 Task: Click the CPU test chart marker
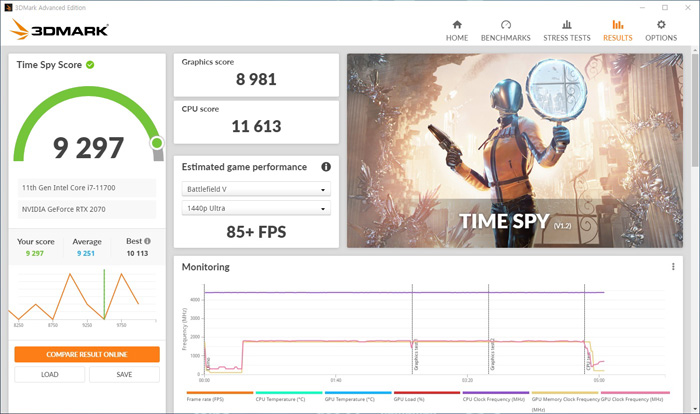(588, 361)
